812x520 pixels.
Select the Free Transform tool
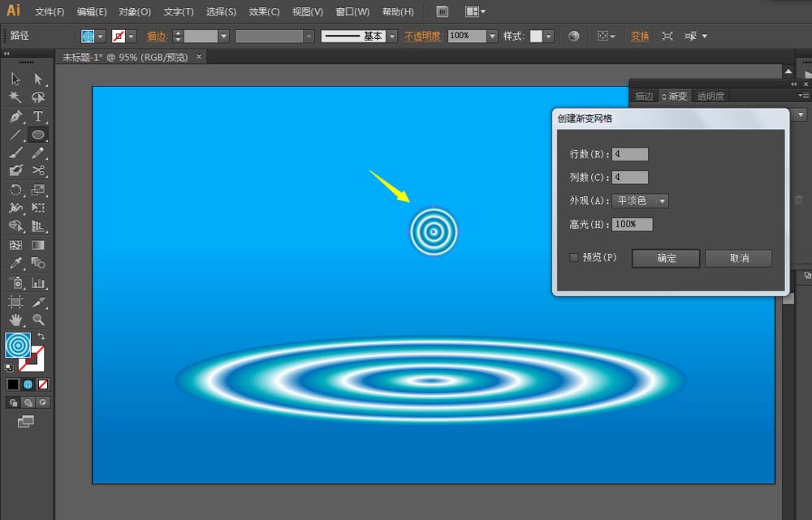click(x=38, y=208)
